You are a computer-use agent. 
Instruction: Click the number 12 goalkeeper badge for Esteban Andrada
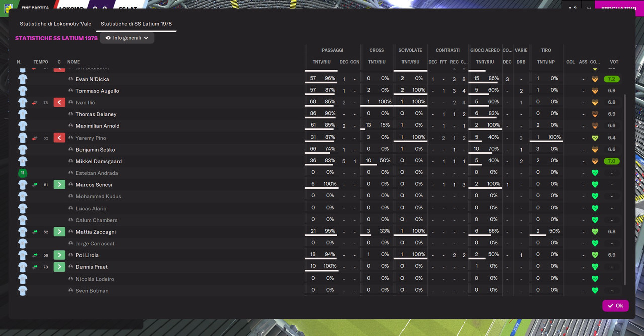click(x=22, y=173)
